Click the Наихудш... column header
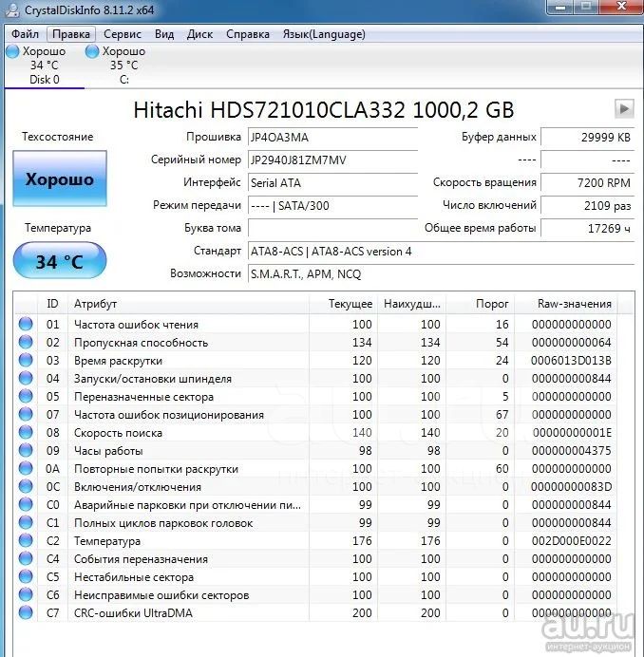Screen dimensions: 644x657 411,304
